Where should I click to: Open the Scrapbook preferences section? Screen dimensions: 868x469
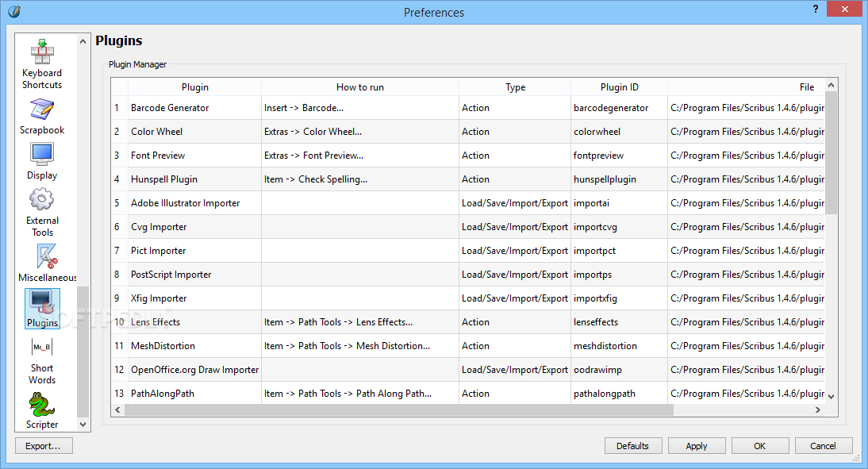coord(42,117)
